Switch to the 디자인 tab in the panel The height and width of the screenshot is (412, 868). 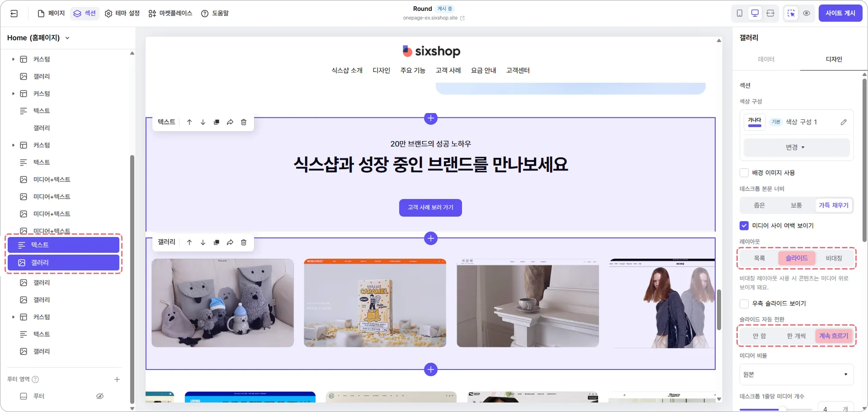click(x=834, y=59)
